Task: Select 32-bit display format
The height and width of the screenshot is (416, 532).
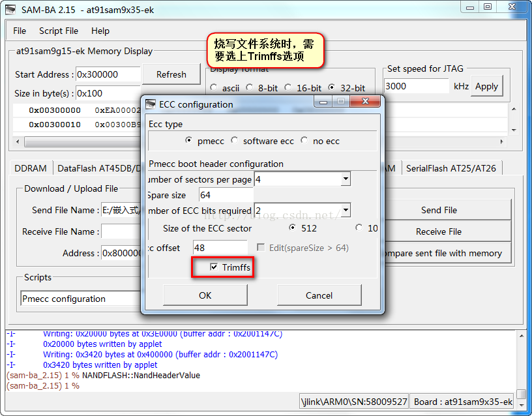Action: pos(331,87)
